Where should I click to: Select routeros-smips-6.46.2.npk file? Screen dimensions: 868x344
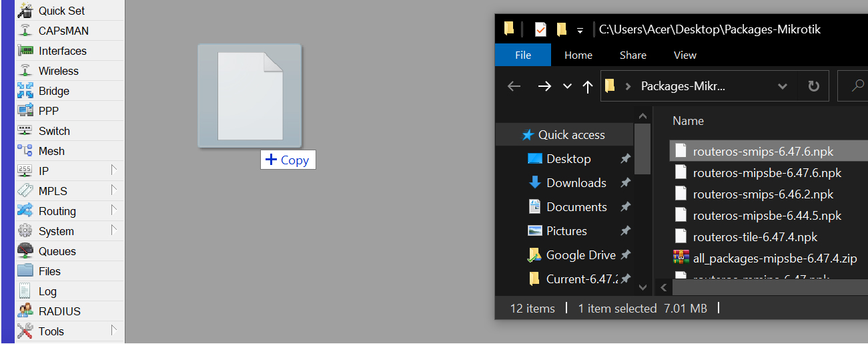[x=763, y=194]
